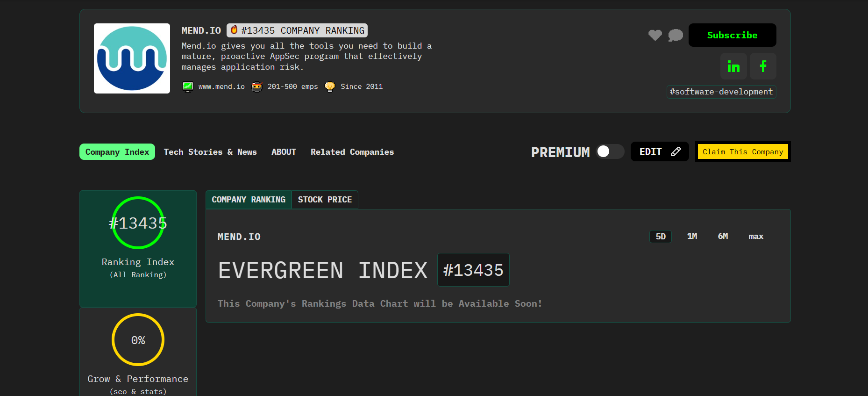Click the Subscribe button
This screenshot has width=868, height=396.
click(733, 35)
